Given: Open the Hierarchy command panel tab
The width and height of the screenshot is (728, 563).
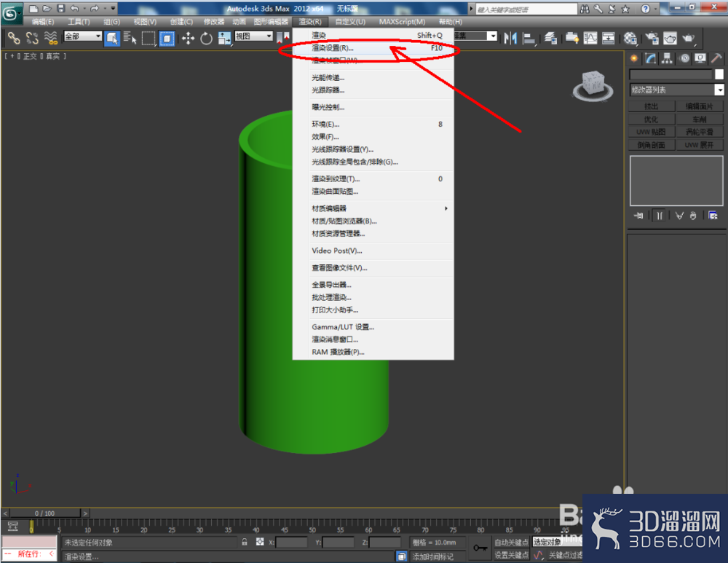Looking at the screenshot, I should 667,58.
